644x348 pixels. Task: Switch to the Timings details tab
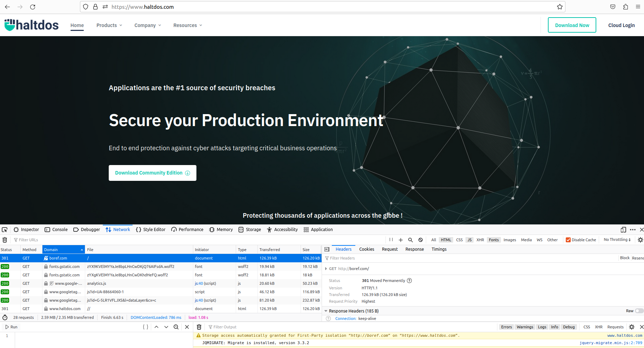(439, 249)
